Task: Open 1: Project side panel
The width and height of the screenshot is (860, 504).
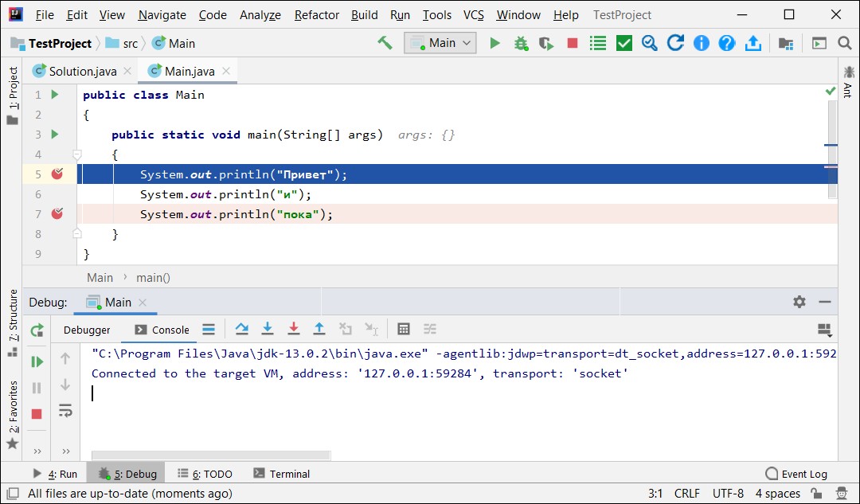Action: click(13, 96)
